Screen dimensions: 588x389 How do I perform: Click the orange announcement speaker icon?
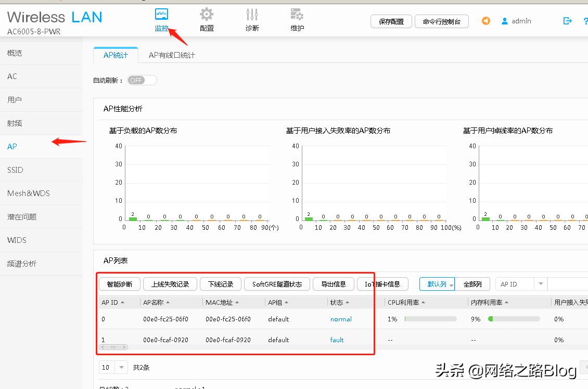point(485,21)
